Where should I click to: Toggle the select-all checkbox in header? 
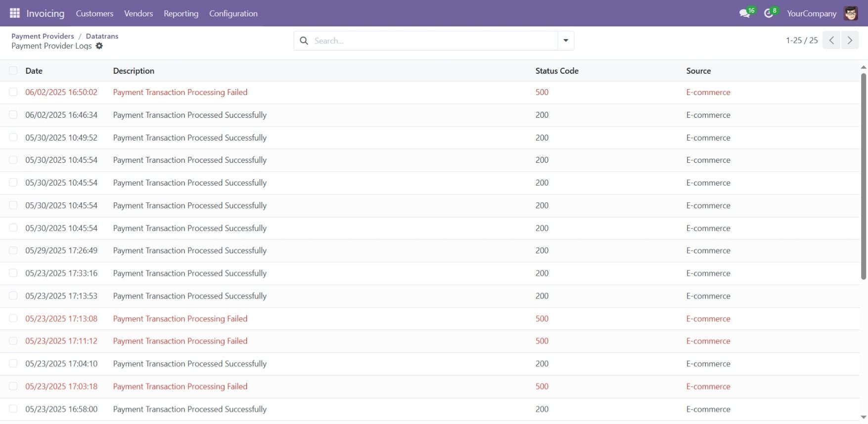(x=13, y=71)
